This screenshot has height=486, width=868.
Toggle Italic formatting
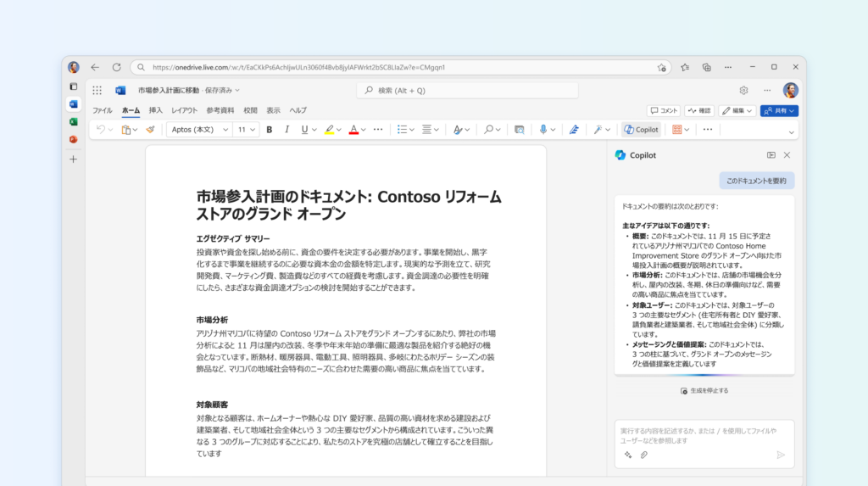click(x=287, y=130)
